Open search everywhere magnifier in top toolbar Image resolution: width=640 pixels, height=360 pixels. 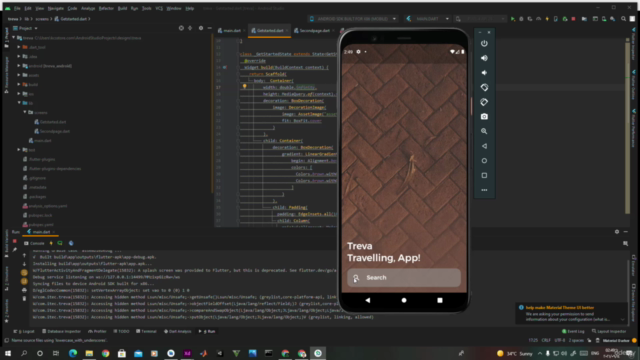coord(623,19)
